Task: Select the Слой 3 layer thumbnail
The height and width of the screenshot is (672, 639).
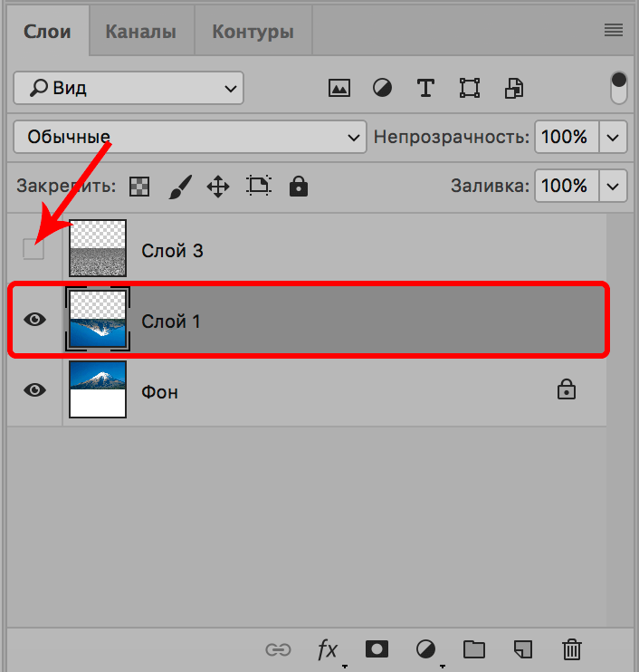Action: (x=98, y=249)
